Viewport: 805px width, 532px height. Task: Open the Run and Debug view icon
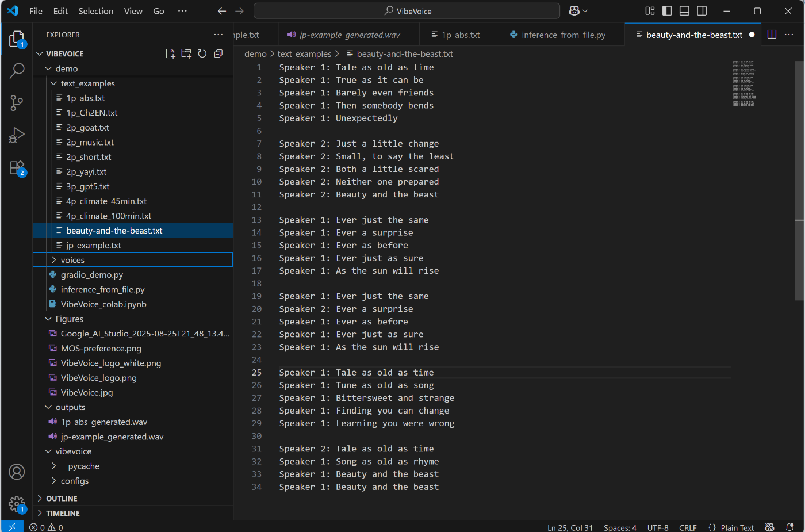17,135
